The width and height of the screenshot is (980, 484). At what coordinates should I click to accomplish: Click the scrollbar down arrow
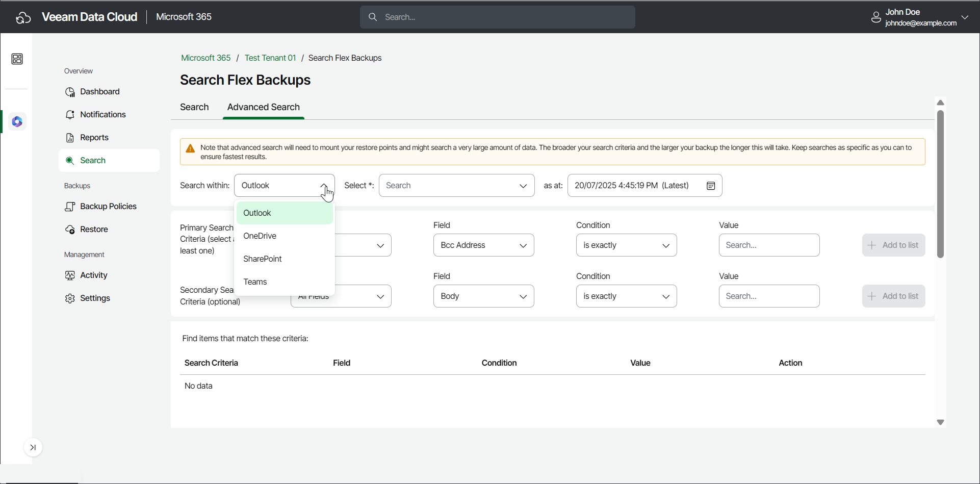[x=941, y=422]
